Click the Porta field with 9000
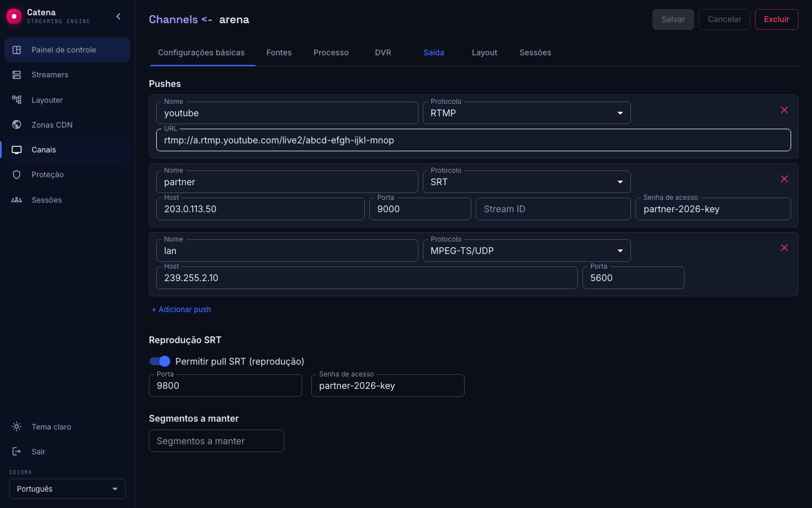Image resolution: width=812 pixels, height=508 pixels. click(420, 209)
